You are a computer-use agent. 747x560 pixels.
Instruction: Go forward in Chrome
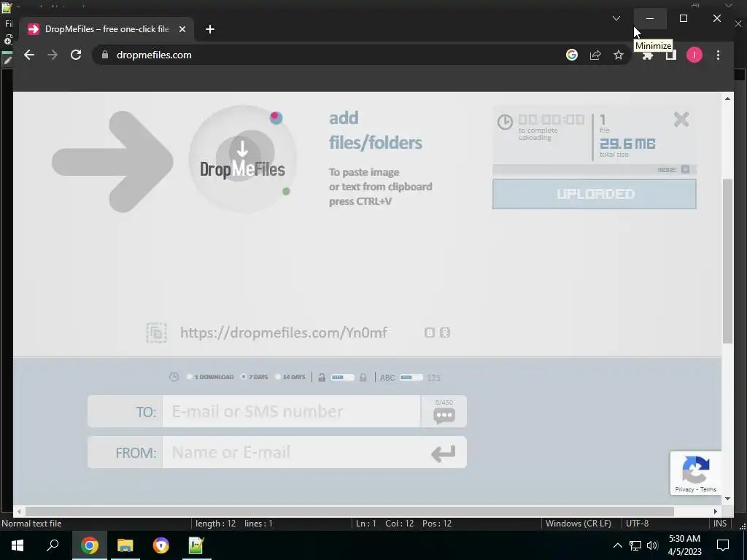tap(53, 55)
